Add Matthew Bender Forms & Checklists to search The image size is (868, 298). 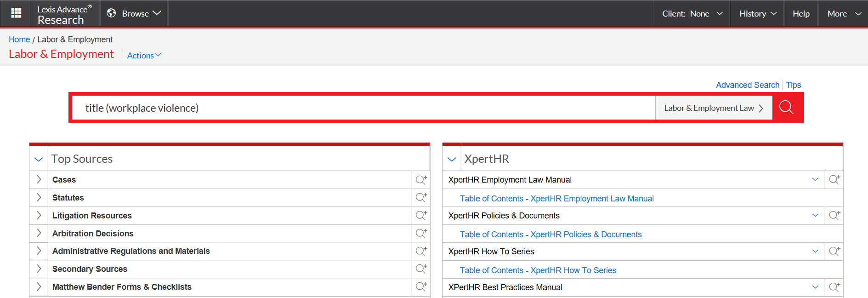421,287
